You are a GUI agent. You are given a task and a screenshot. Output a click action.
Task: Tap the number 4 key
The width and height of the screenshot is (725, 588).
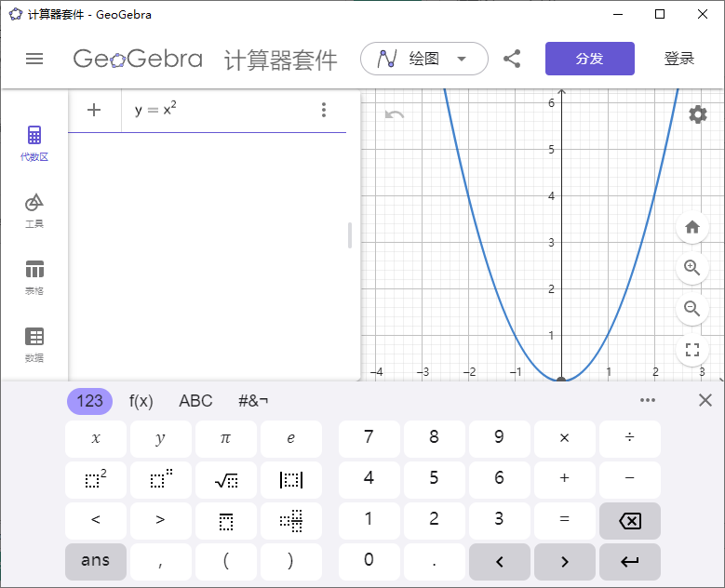pyautogui.click(x=369, y=480)
